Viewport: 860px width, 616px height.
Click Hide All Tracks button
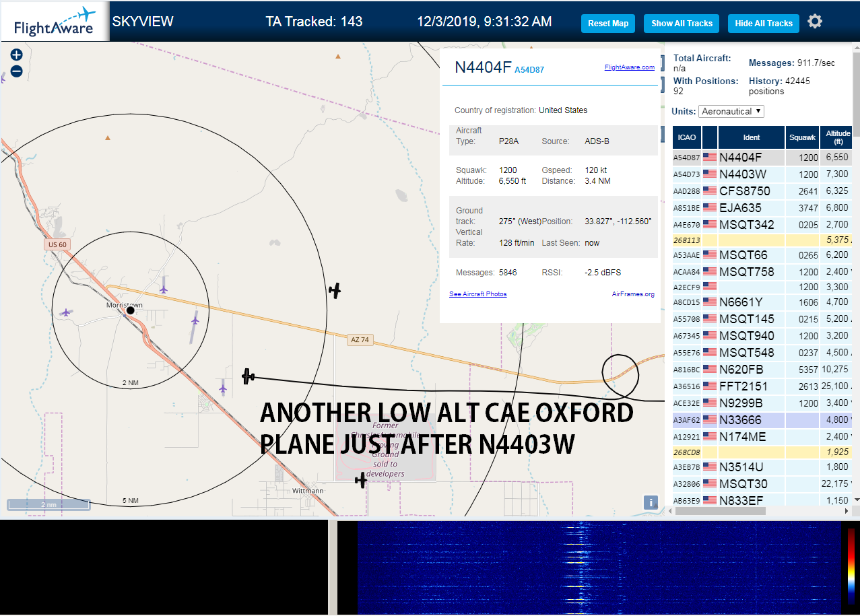click(764, 24)
